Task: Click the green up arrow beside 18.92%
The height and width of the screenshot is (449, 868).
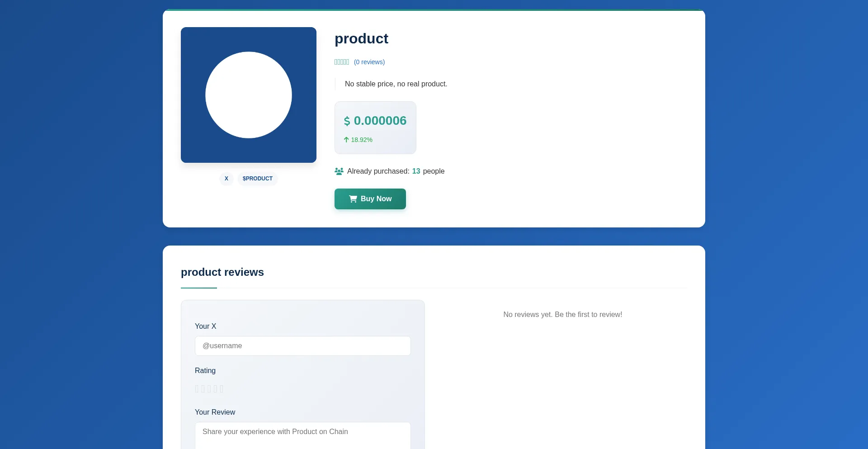Action: tap(346, 140)
